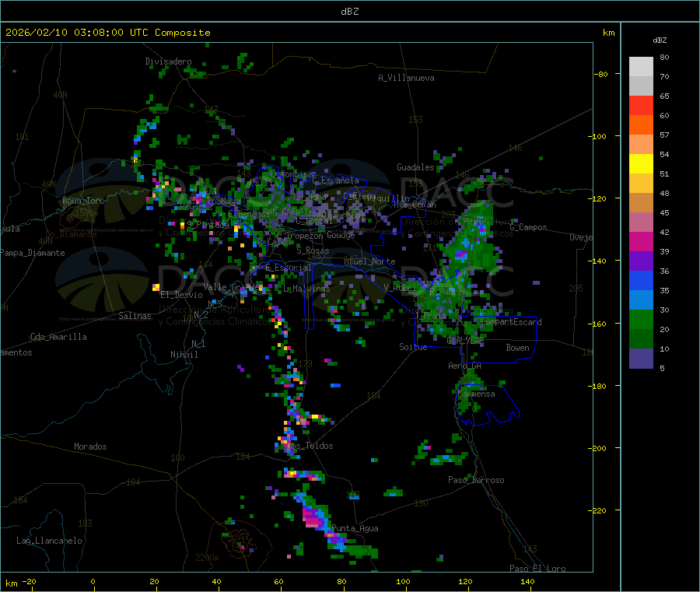Viewport: 700px width, 592px height.
Task: Click the white 80 dBZ color swatch
Action: tap(641, 67)
